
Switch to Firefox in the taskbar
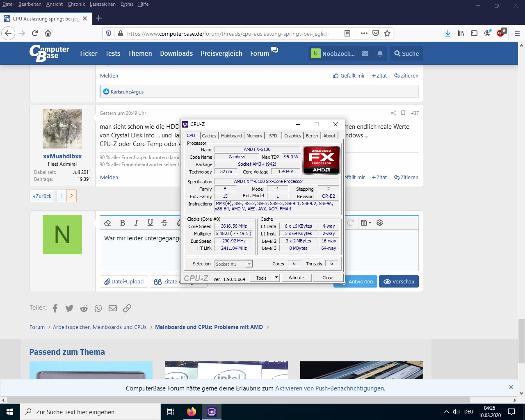pos(192,412)
